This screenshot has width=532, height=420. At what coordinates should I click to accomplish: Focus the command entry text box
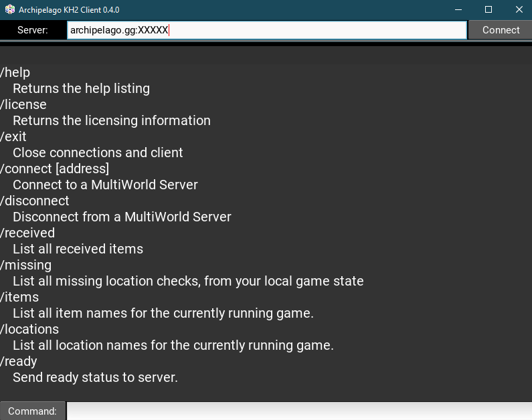click(298, 411)
